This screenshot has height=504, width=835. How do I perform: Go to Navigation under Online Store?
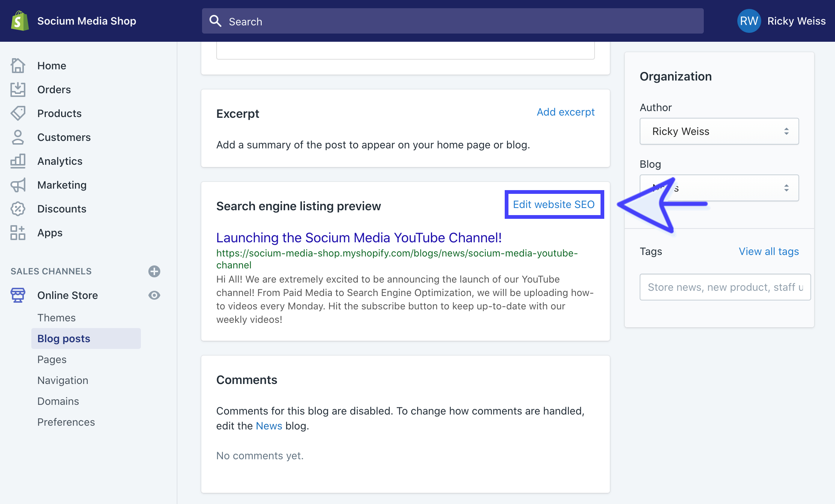tap(63, 380)
